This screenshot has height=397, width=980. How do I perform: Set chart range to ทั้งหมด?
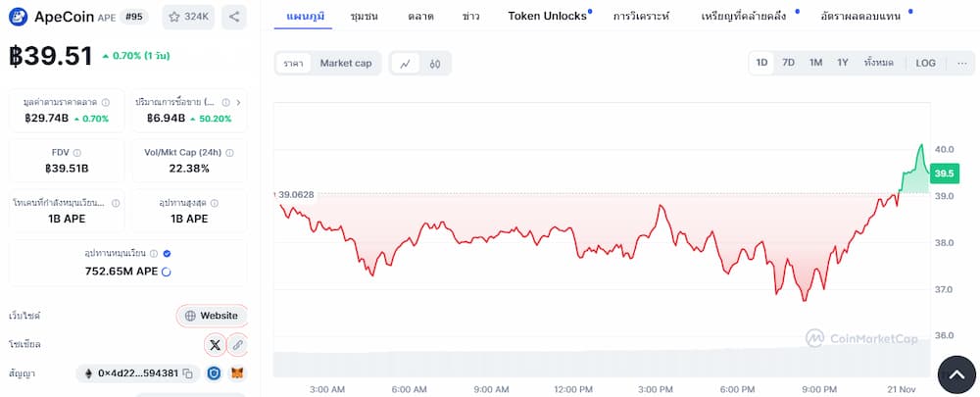point(879,63)
